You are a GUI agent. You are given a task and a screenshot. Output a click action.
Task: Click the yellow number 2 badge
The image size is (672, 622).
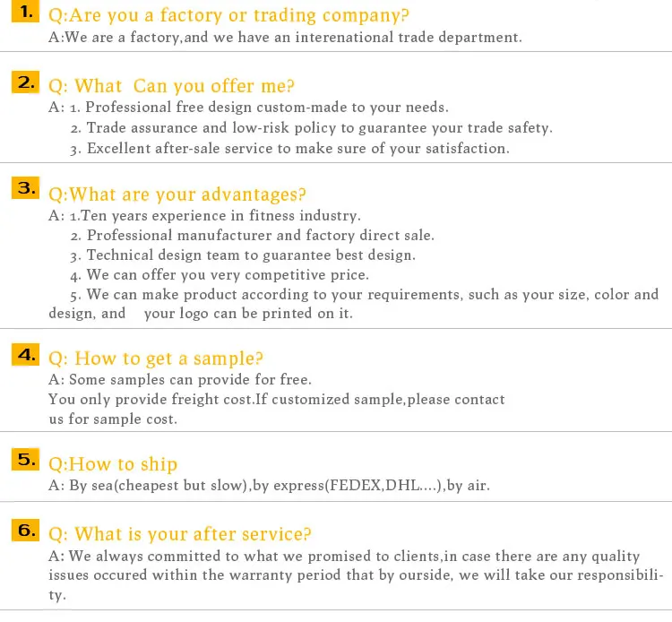pyautogui.click(x=26, y=82)
